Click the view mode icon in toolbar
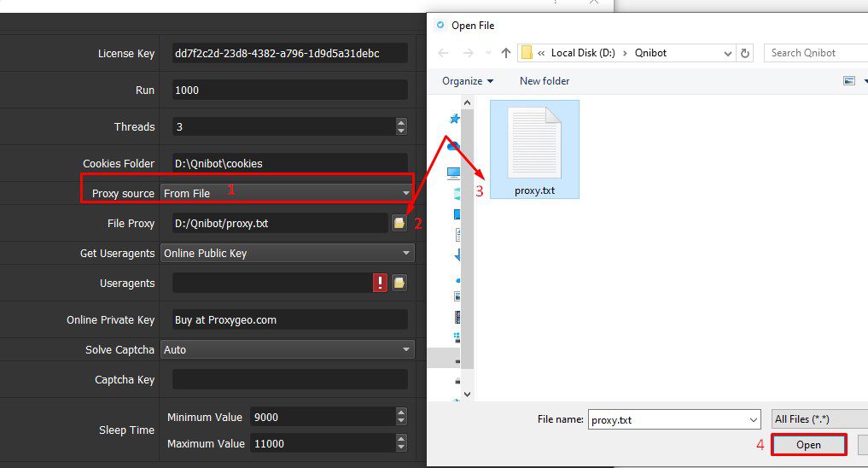This screenshot has width=868, height=468. coord(848,81)
